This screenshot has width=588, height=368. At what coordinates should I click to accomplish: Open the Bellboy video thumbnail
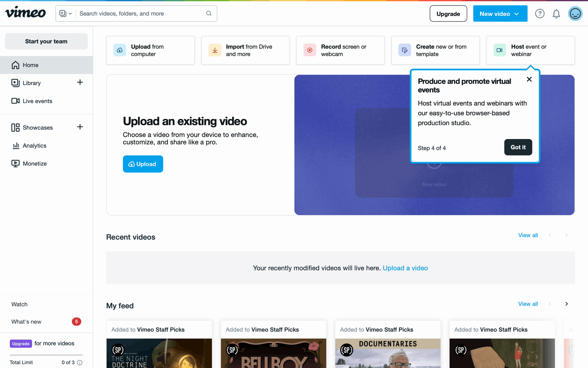[273, 353]
